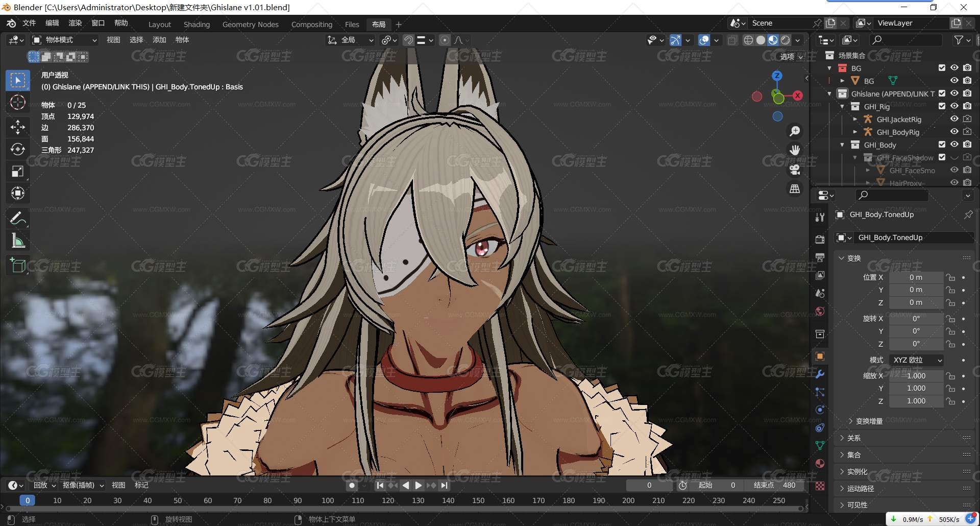The image size is (980, 526).
Task: Uncheck GHI_Rig collection checkbox
Action: (942, 106)
